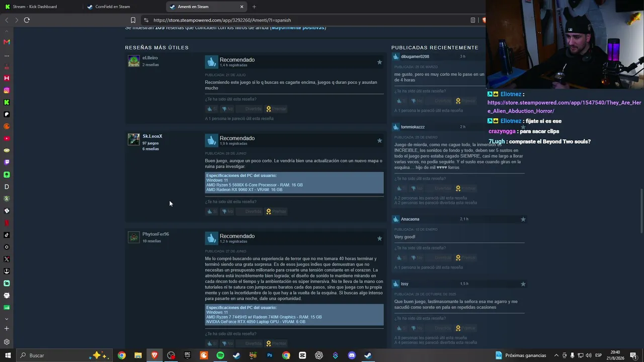
Task: Open the sidebar three-dots overflow menu
Action: 7,56
